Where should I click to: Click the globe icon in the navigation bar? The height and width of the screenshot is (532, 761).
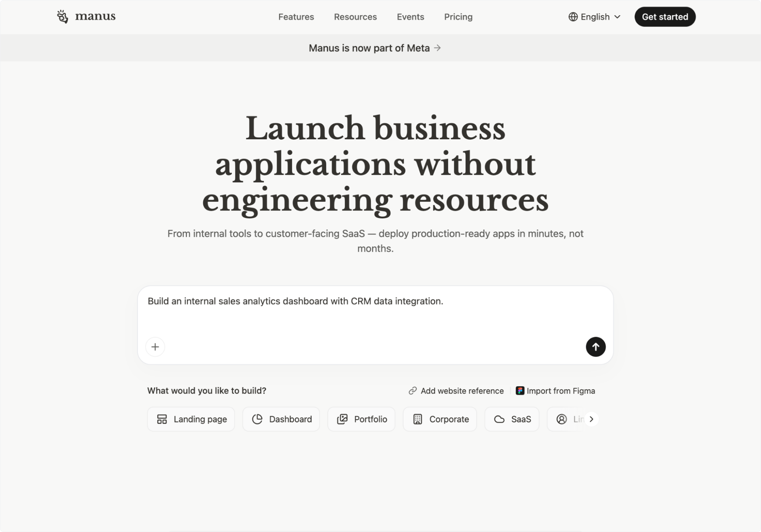573,17
